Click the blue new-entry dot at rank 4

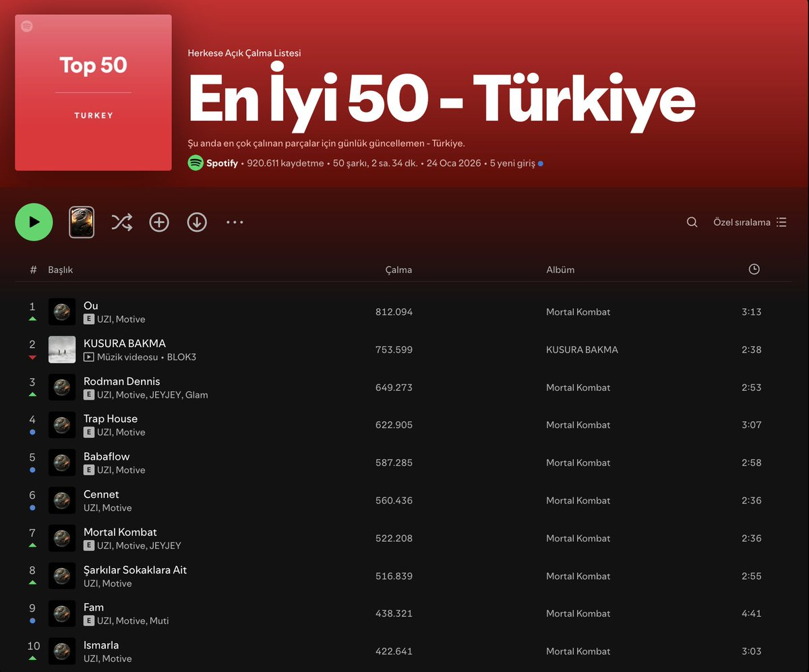point(32,432)
